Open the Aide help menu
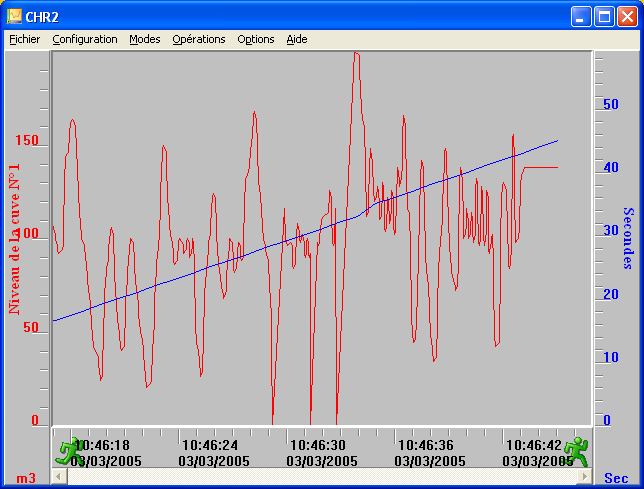Screen dimensions: 644x489 click(x=297, y=39)
